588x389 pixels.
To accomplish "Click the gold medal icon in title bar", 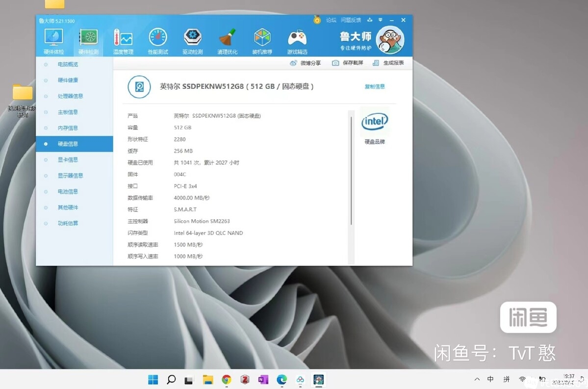I will point(317,20).
